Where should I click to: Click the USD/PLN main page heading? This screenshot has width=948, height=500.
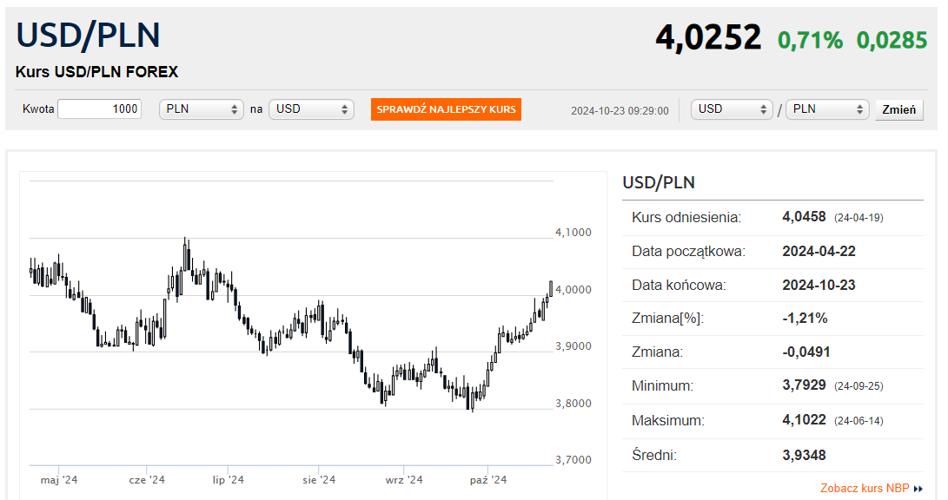tap(88, 35)
